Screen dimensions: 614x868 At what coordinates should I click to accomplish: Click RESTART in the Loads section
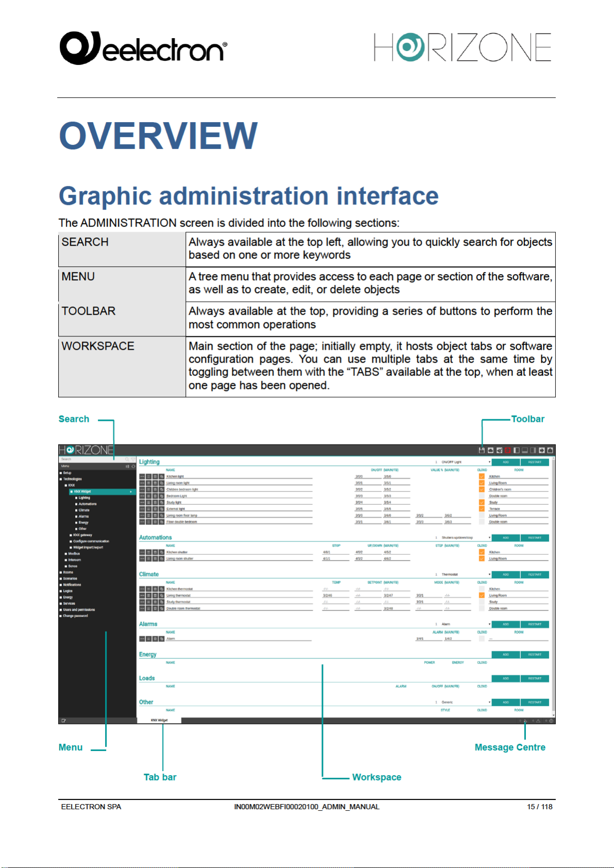pyautogui.click(x=535, y=678)
